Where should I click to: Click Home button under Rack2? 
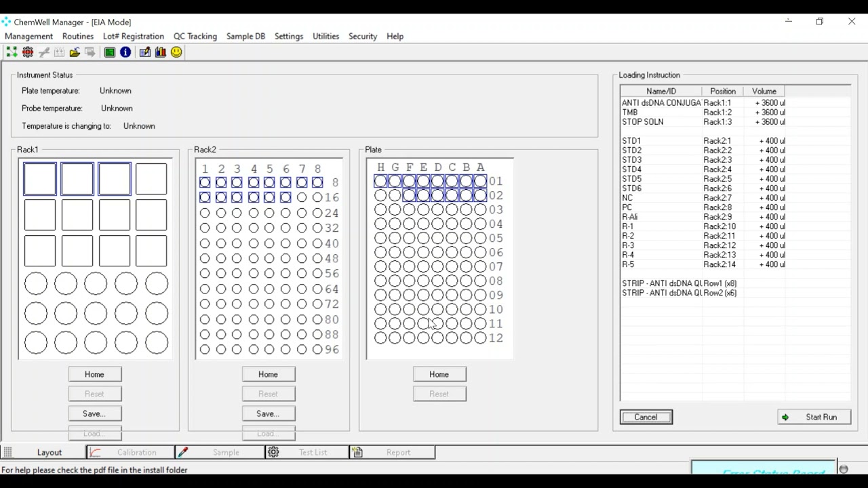coord(268,374)
